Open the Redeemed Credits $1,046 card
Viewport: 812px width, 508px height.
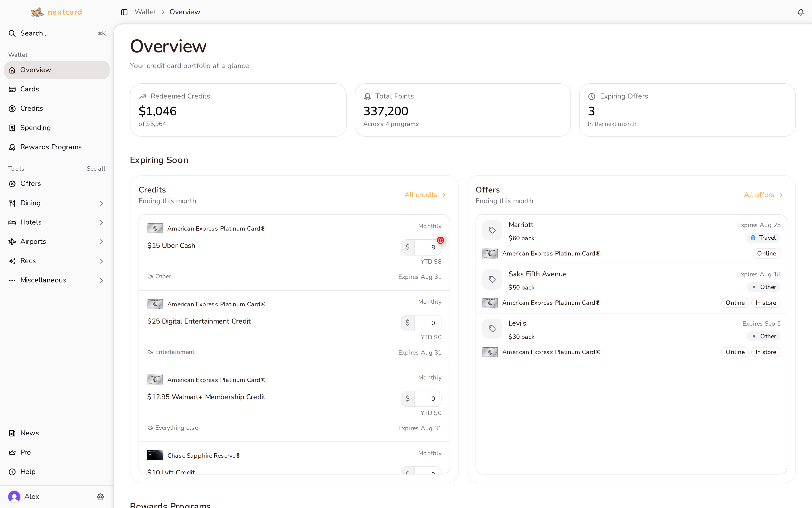[x=238, y=110]
